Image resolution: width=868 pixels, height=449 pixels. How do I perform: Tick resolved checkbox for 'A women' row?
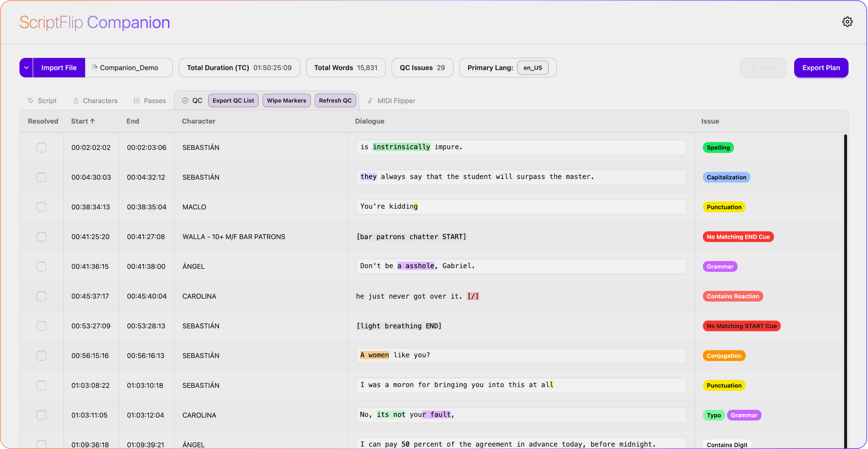41,356
